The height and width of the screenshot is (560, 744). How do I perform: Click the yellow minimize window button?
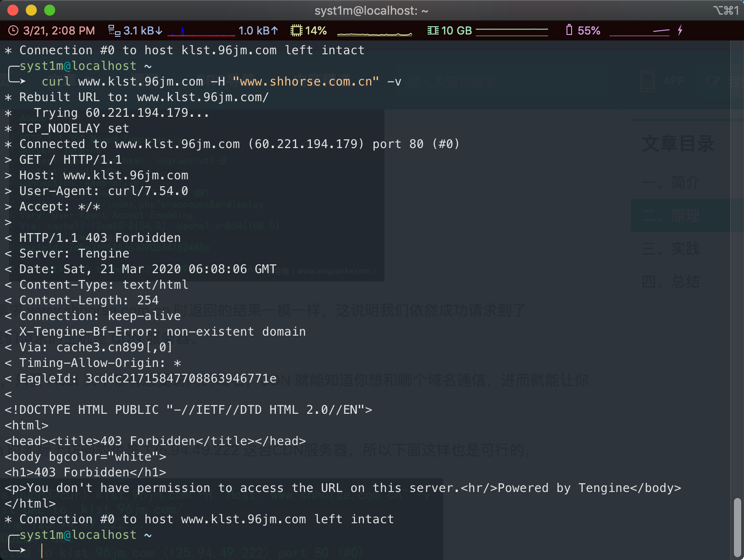point(31,10)
